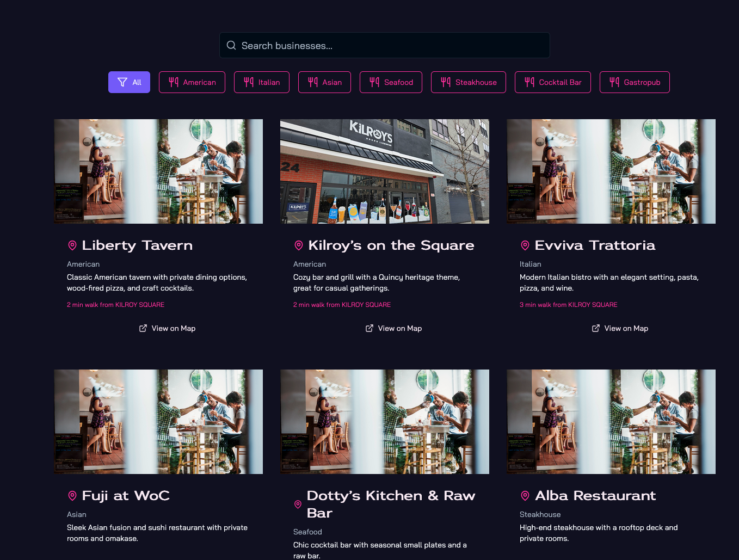
Task: Click the location pin beside Liberty Tavern
Action: [72, 245]
